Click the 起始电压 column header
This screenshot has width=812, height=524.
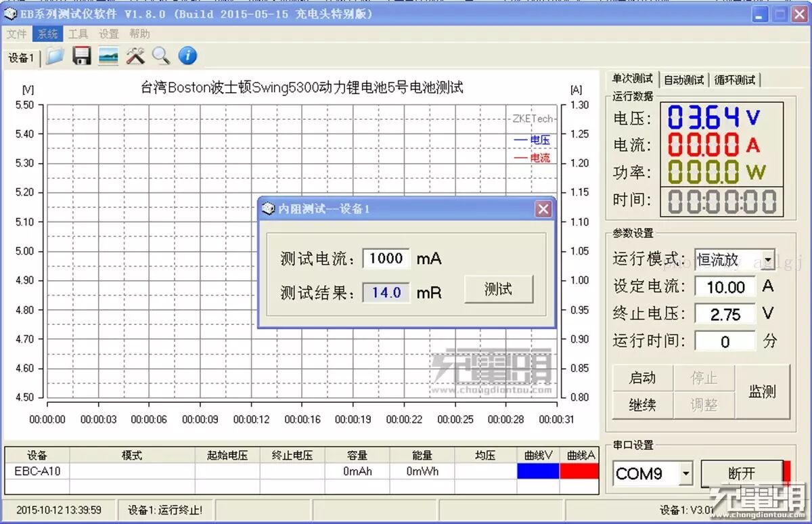[x=227, y=456]
